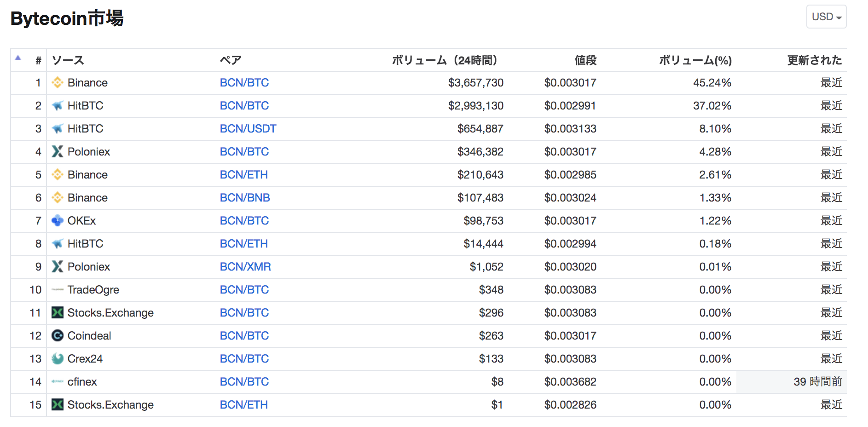Click the TradeOgre logo in row 10
The image size is (868, 427).
click(57, 290)
